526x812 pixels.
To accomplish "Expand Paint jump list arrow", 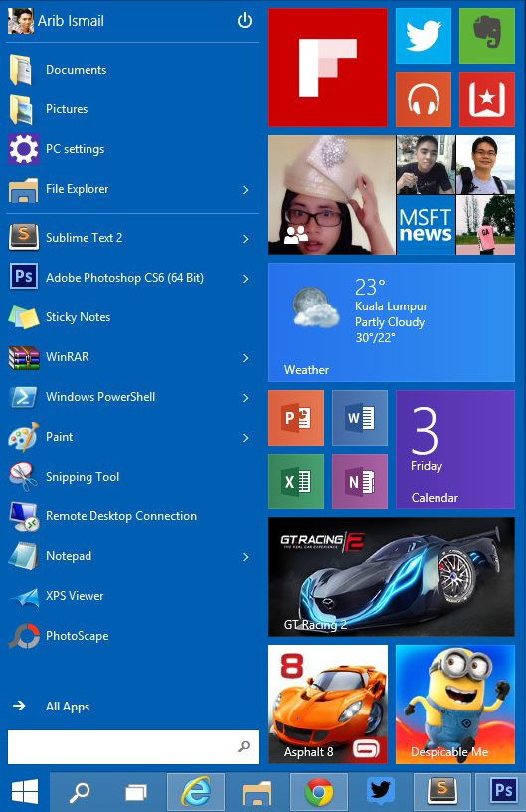I will pos(246,438).
